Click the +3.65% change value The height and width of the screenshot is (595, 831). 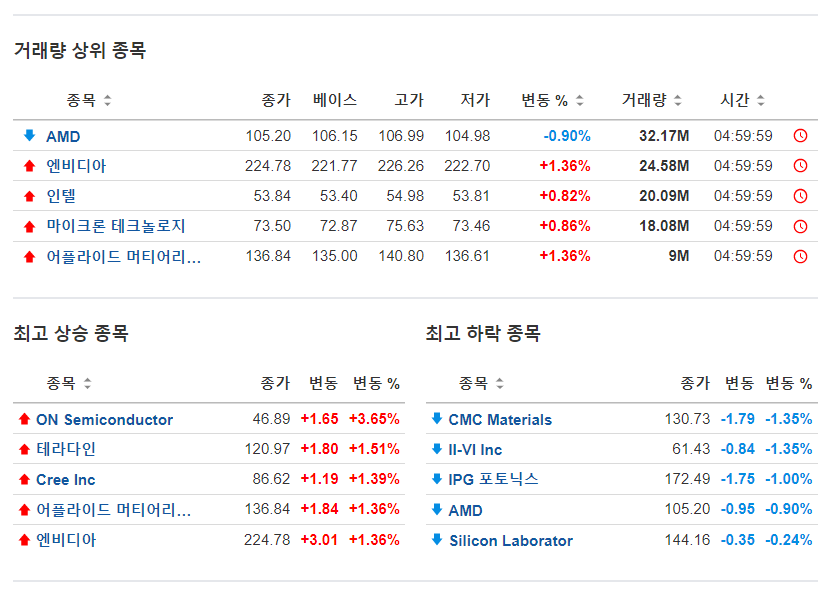tap(374, 419)
